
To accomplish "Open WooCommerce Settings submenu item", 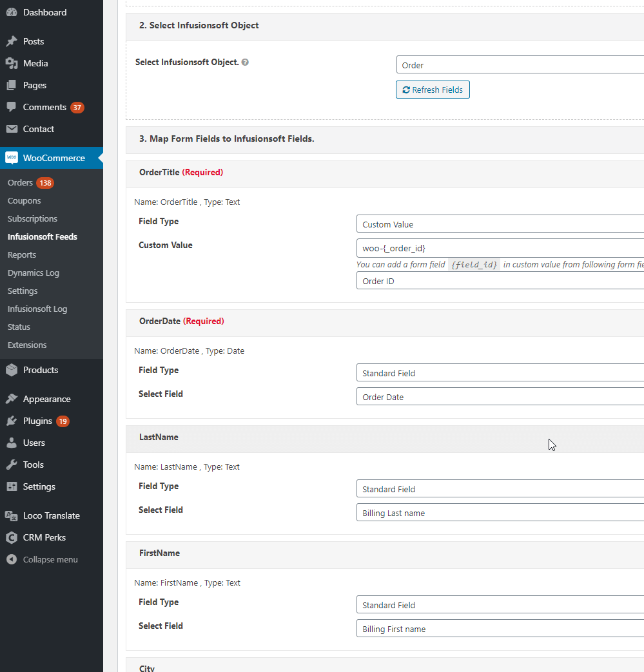I will coord(23,291).
